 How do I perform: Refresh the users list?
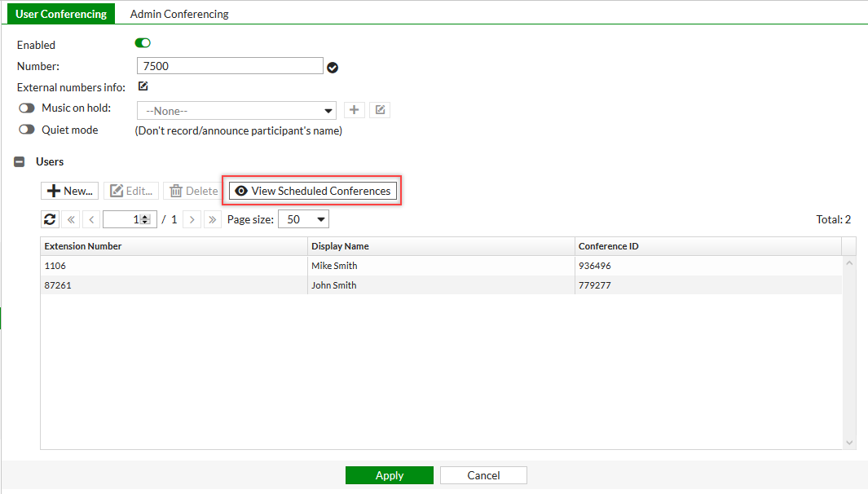coord(50,219)
